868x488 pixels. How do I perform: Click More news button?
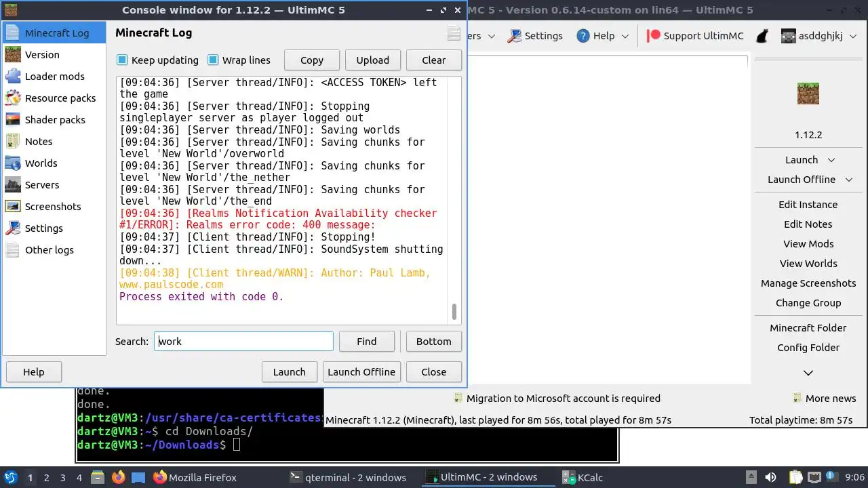(x=825, y=399)
